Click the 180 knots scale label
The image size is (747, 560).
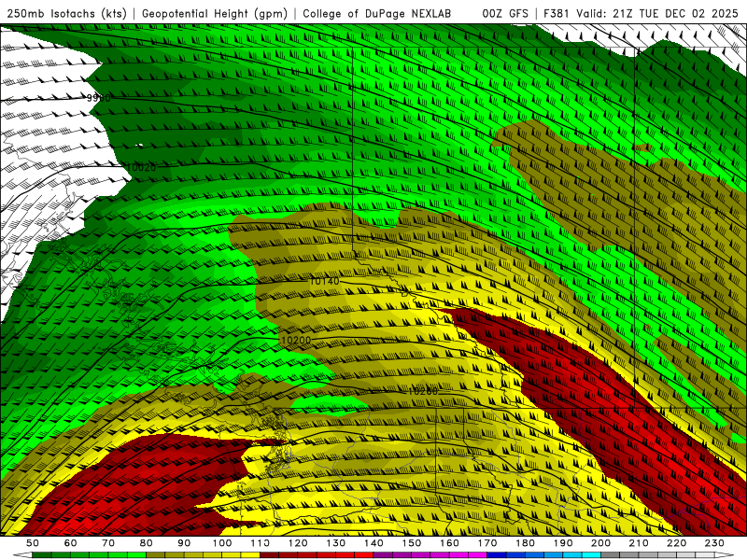point(525,543)
